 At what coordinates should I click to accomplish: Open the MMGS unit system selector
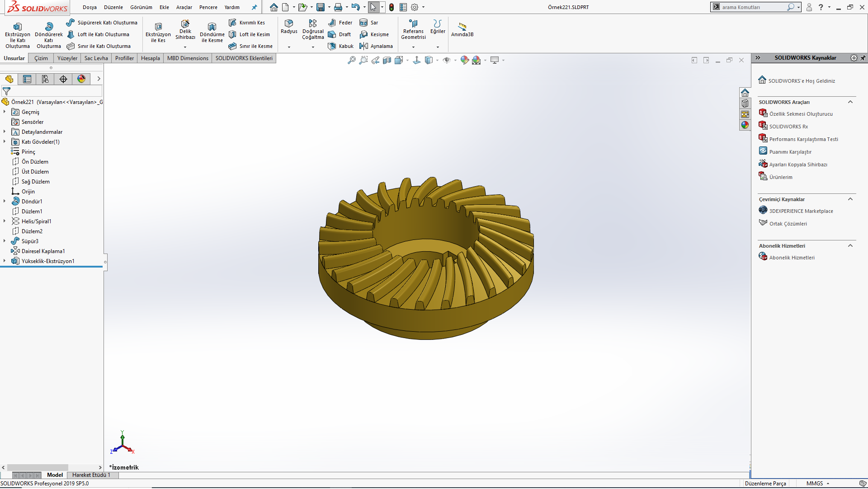click(x=818, y=484)
